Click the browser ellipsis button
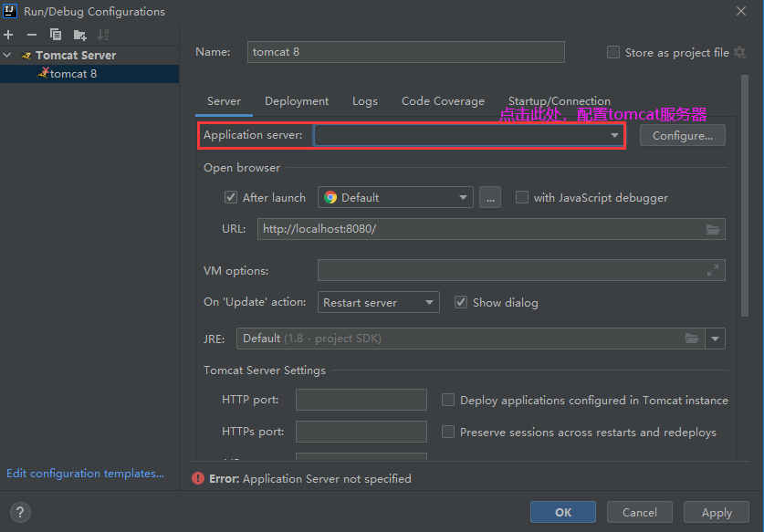The height and width of the screenshot is (532, 764). [489, 197]
